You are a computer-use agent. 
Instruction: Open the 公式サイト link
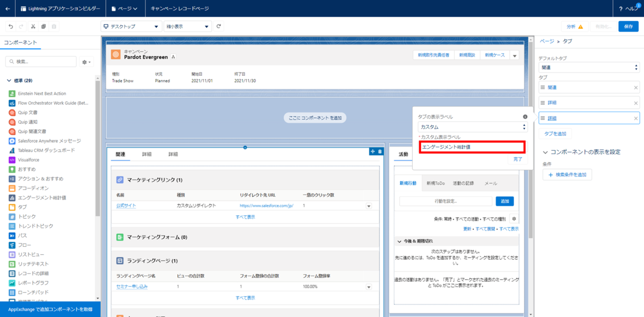pyautogui.click(x=127, y=205)
